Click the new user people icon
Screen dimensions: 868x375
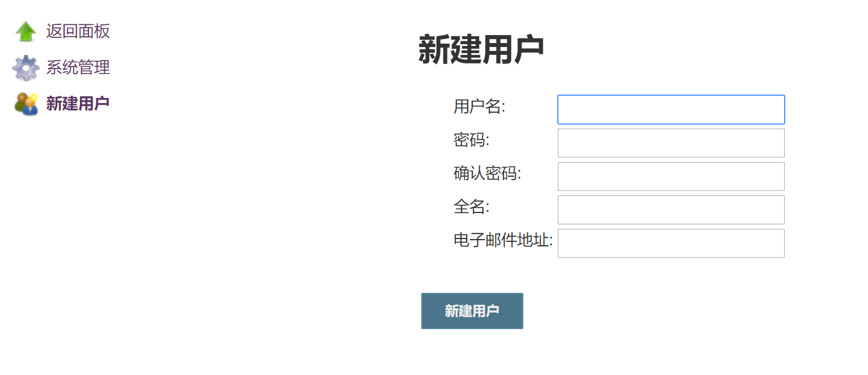pos(26,104)
